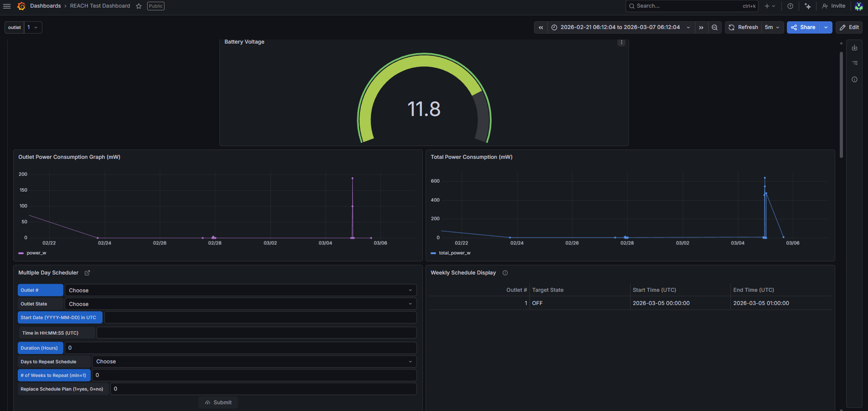Open the hamburger navigation menu
Viewport: 868px width, 411px height.
tap(7, 6)
